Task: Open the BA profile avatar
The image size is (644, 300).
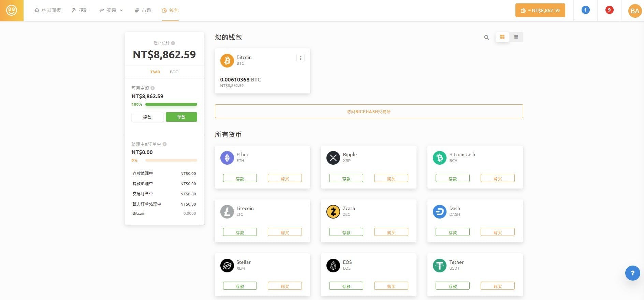Action: [x=634, y=11]
